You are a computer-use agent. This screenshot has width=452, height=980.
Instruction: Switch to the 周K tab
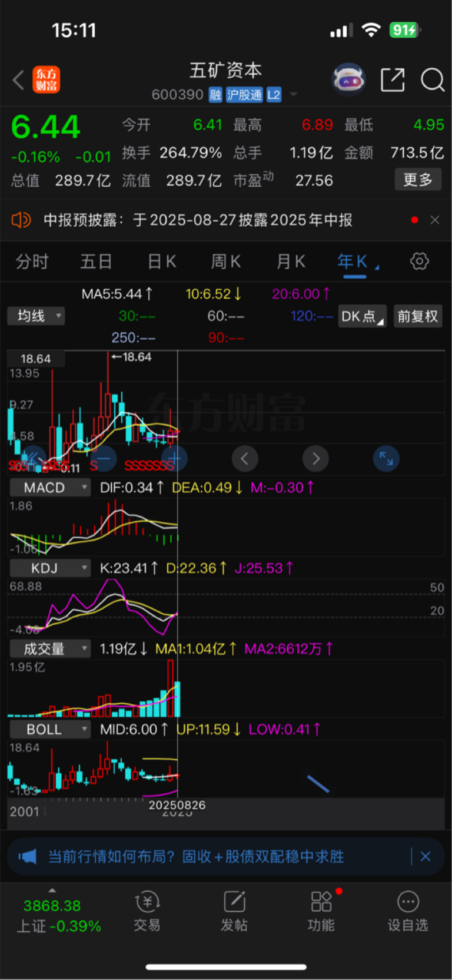coord(226,261)
